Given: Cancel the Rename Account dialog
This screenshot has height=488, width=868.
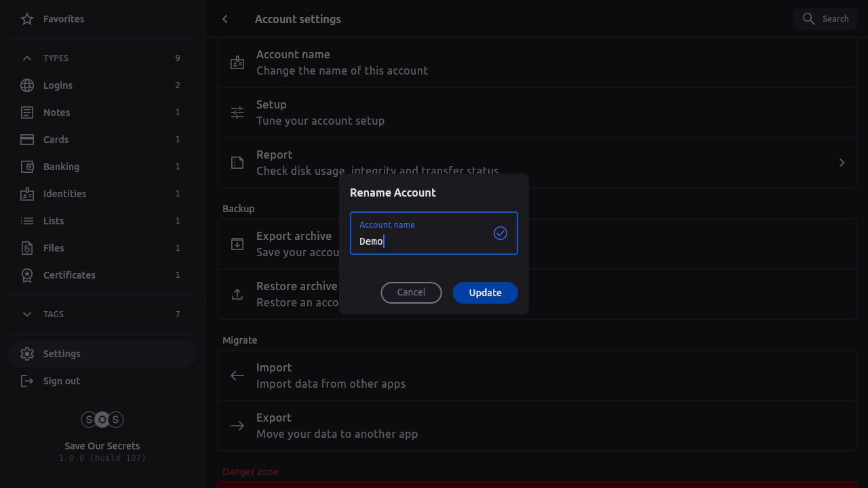Looking at the screenshot, I should click(x=411, y=293).
